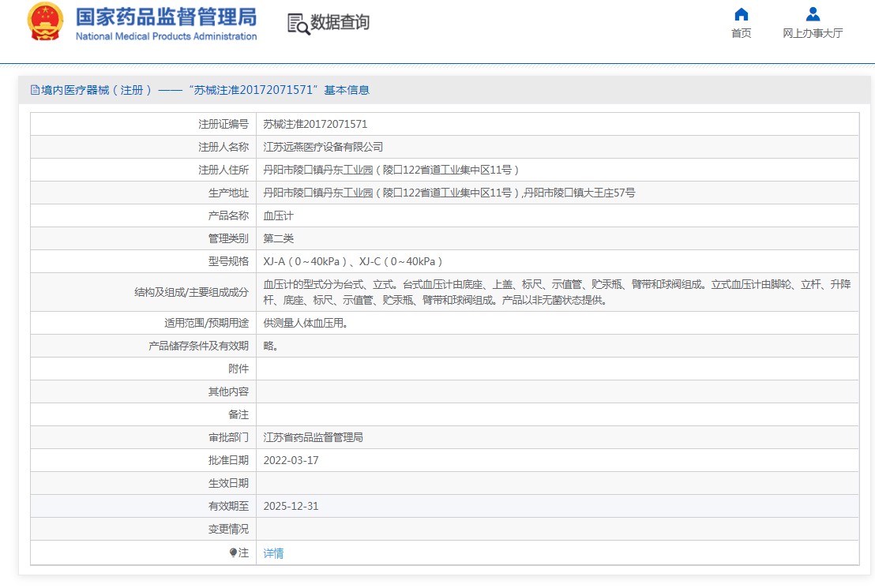Click the 注册证编号 row label
Image resolution: width=875 pixels, height=588 pixels.
223,124
